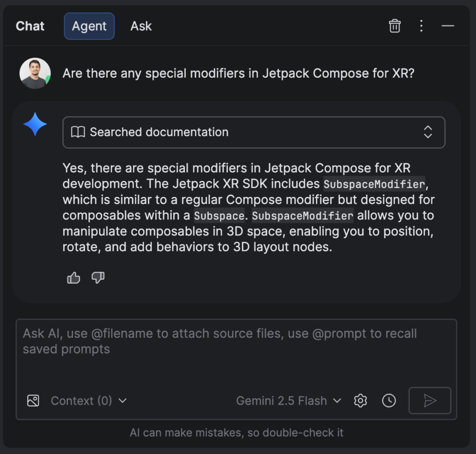Image resolution: width=476 pixels, height=454 pixels.
Task: Select the Agent tab
Action: point(89,26)
